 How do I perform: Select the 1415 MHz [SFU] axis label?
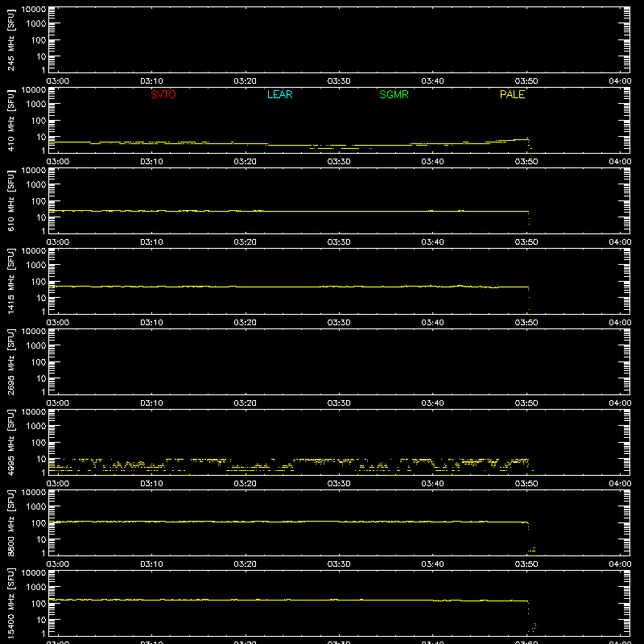[x=10, y=281]
